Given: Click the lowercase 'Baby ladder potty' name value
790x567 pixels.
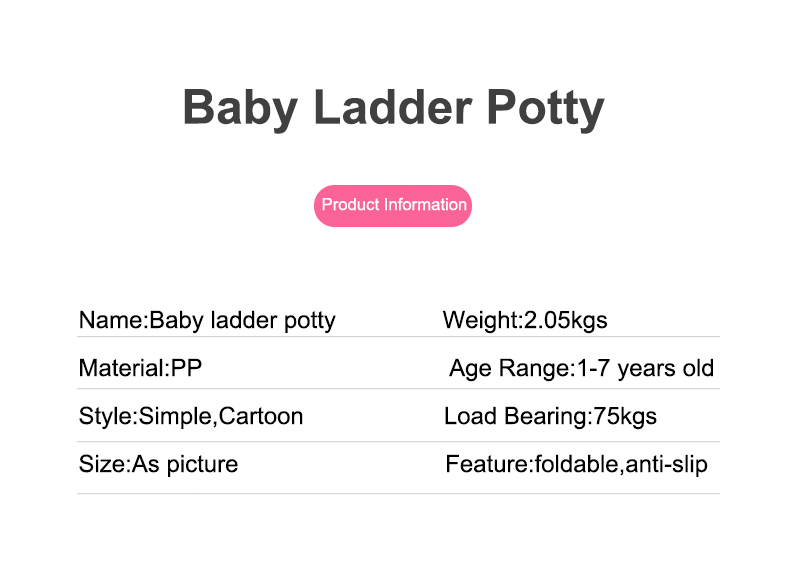Looking at the screenshot, I should tap(242, 321).
